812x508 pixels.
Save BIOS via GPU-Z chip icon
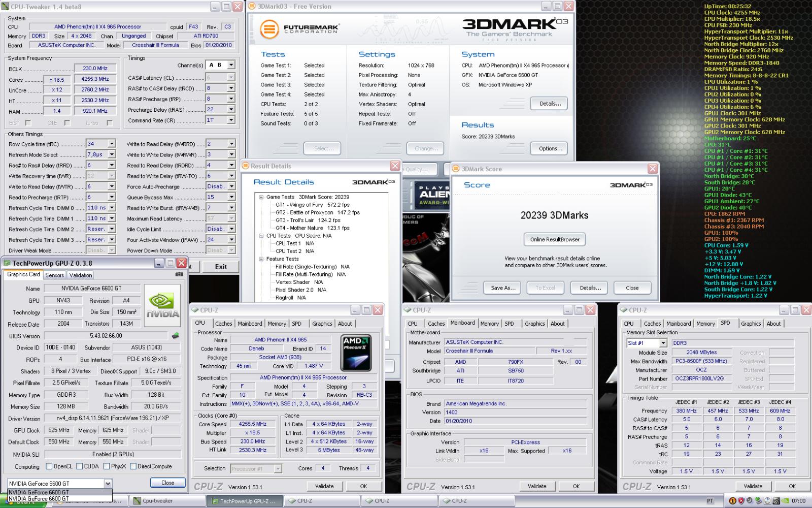(x=176, y=335)
